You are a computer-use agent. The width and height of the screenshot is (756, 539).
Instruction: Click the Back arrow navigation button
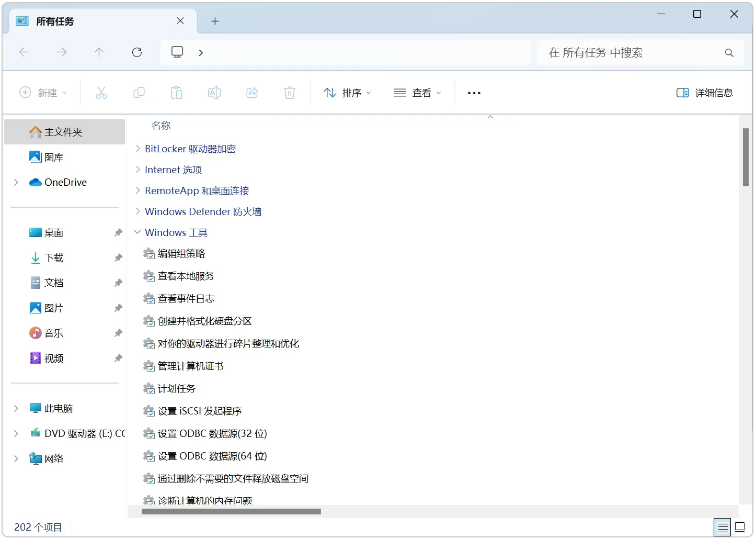(24, 52)
